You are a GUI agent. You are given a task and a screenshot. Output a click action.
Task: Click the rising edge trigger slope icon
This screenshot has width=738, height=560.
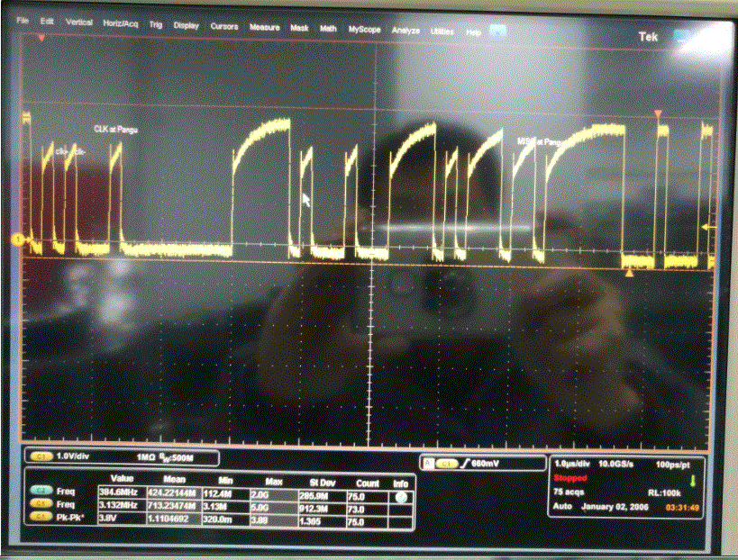click(465, 464)
